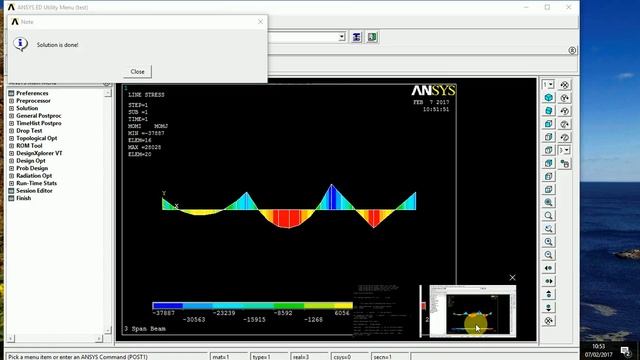Click the information icon in the Note dialog

click(20, 44)
